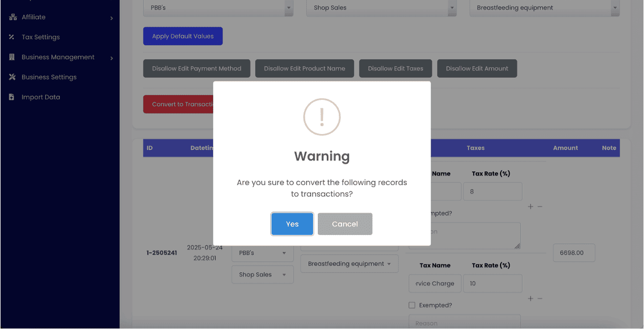Open the PBB's dropdown in record row

262,253
